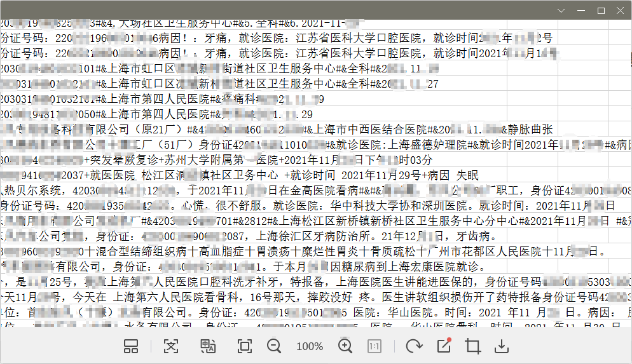Extract text from image with OCR icon
632x364 pixels.
tap(171, 346)
